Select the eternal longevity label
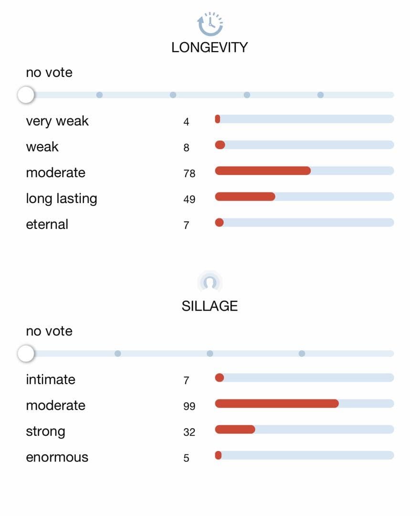This screenshot has width=420, height=516. point(47,224)
